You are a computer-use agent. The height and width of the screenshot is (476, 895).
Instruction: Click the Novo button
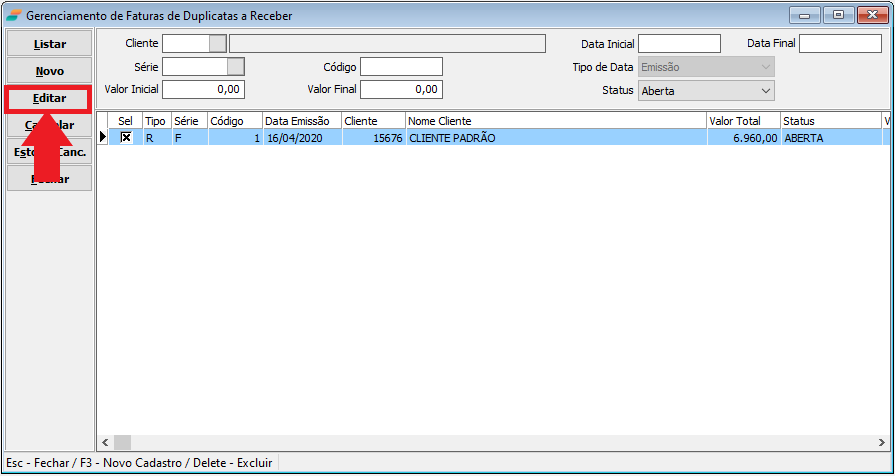coord(50,71)
